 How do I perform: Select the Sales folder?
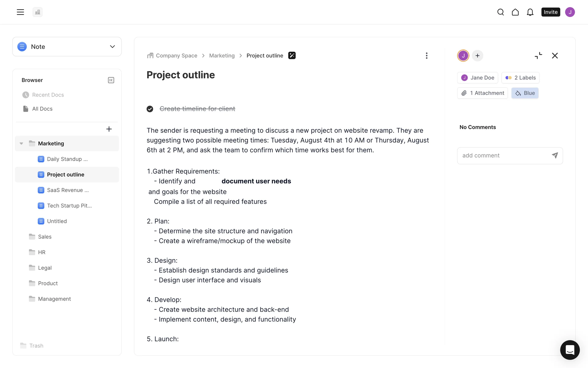point(45,237)
